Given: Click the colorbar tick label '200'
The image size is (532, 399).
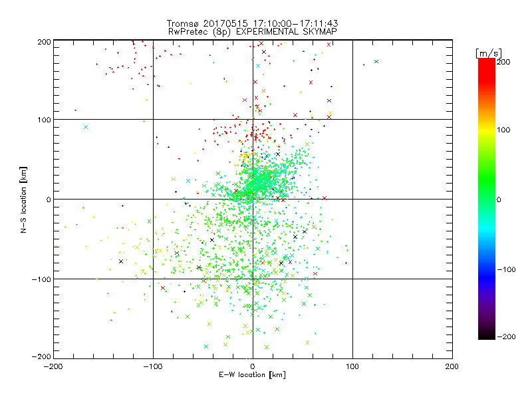Looking at the screenshot, I should click(x=503, y=62).
